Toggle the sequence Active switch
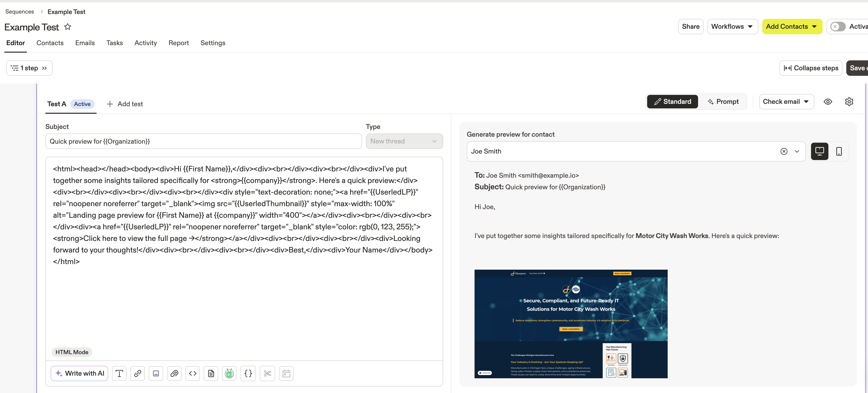This screenshot has width=868, height=393. (x=838, y=27)
